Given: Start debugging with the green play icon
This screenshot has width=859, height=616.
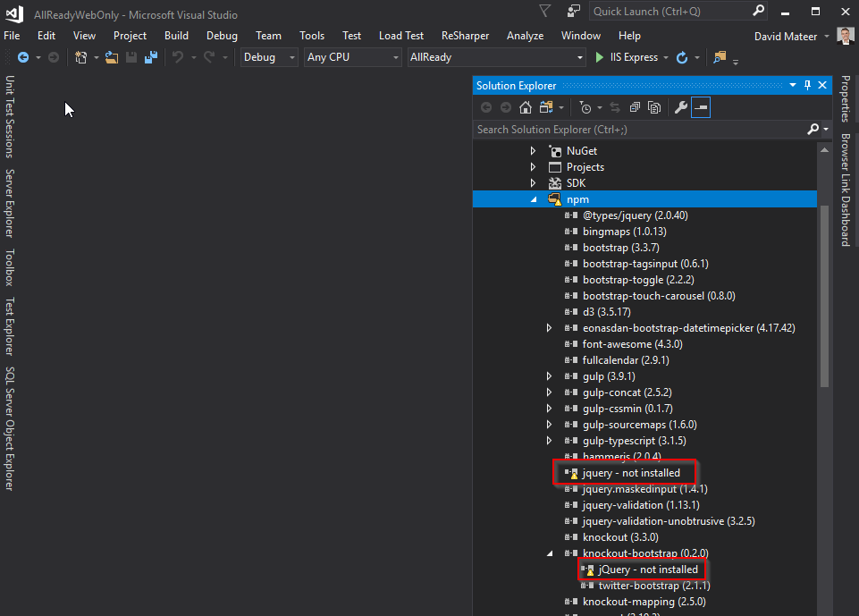Looking at the screenshot, I should pyautogui.click(x=599, y=57).
